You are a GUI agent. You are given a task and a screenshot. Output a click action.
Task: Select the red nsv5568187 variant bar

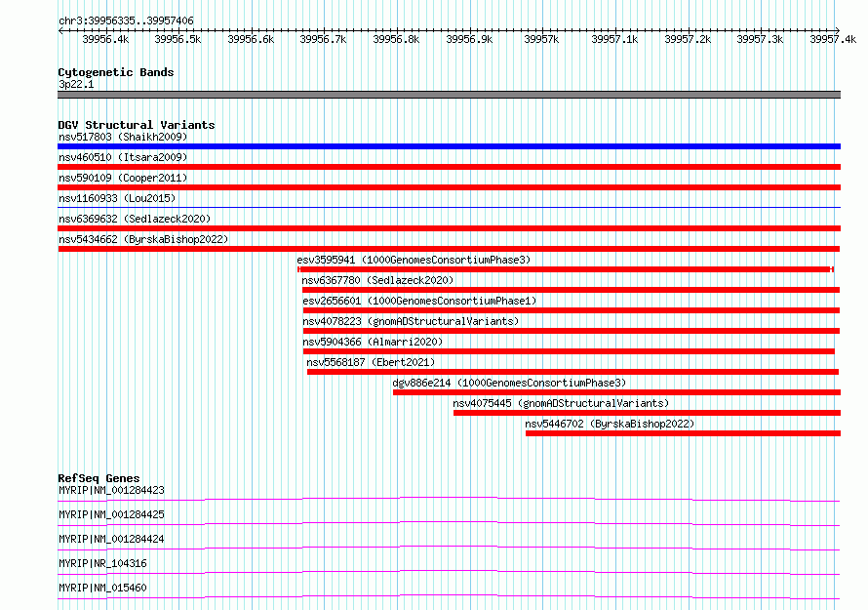572,372
